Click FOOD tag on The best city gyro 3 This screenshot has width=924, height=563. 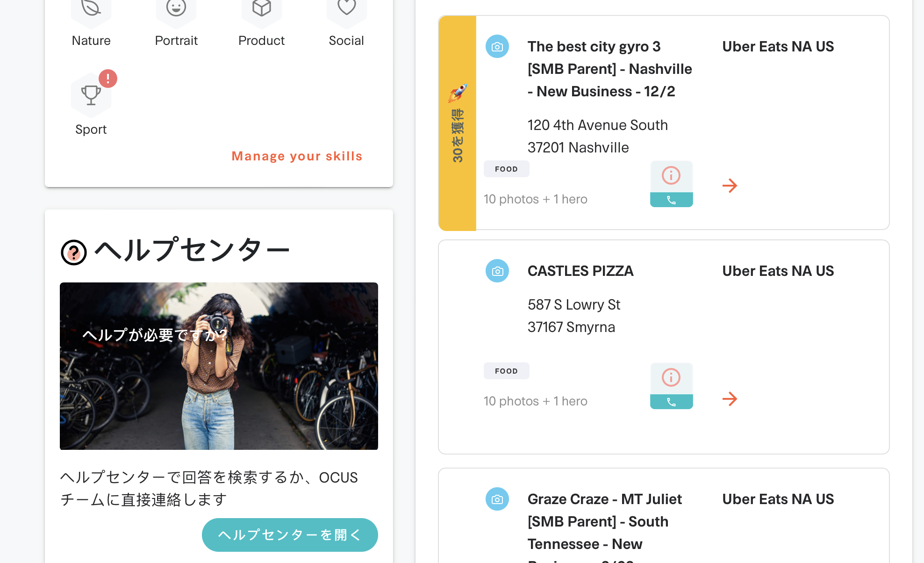[x=506, y=169]
